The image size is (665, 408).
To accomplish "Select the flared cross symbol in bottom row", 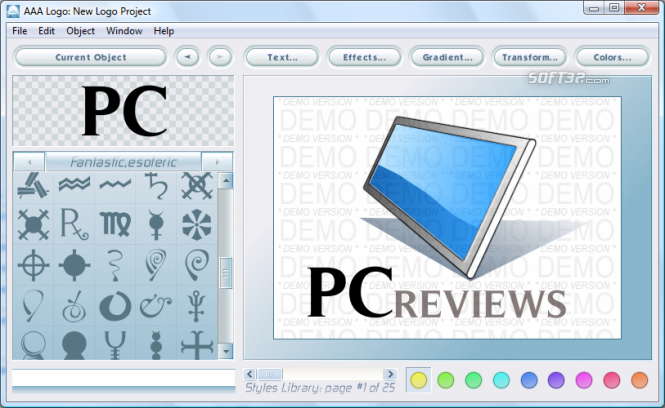I will [x=197, y=345].
